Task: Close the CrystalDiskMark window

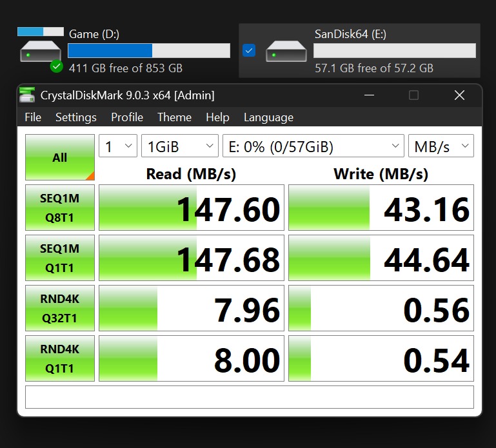Action: [459, 95]
